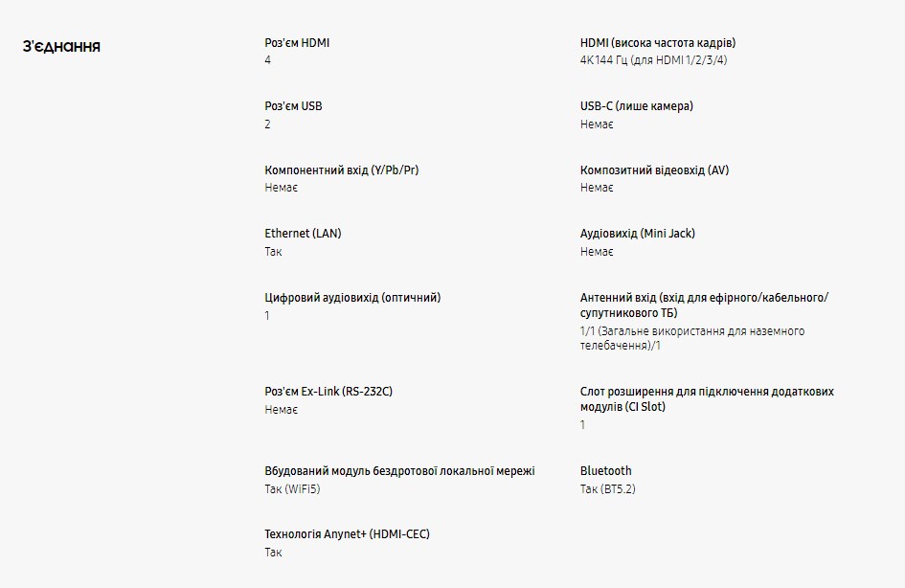
Task: Click the HDMI (висока частота кадрів) label
Action: point(657,43)
